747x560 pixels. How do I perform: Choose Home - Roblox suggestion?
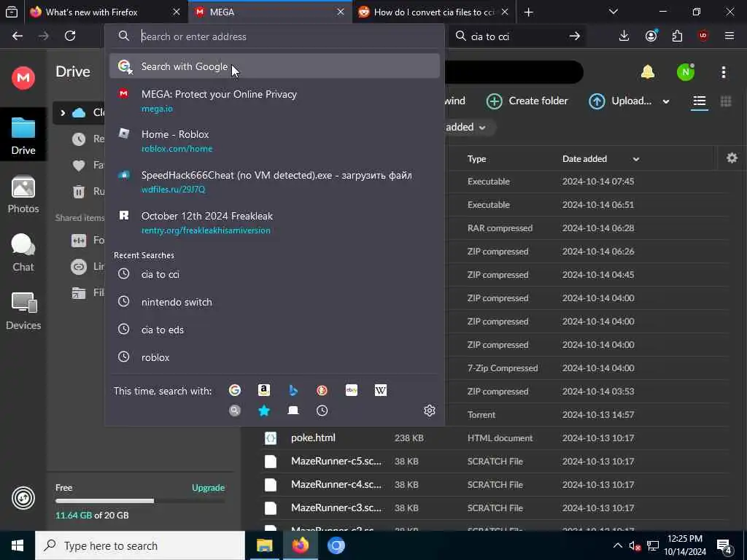[x=274, y=141]
